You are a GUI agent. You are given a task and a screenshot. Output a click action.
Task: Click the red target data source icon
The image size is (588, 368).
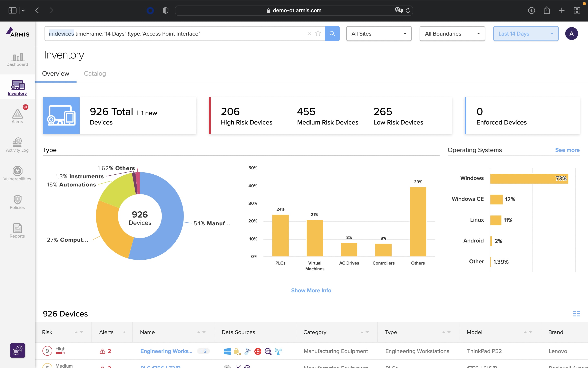click(257, 351)
